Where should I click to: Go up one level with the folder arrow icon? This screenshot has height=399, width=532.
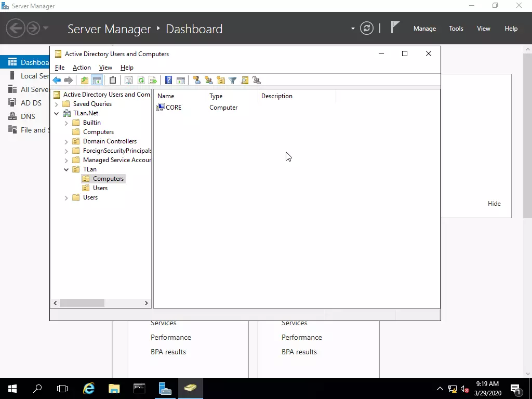(85, 81)
